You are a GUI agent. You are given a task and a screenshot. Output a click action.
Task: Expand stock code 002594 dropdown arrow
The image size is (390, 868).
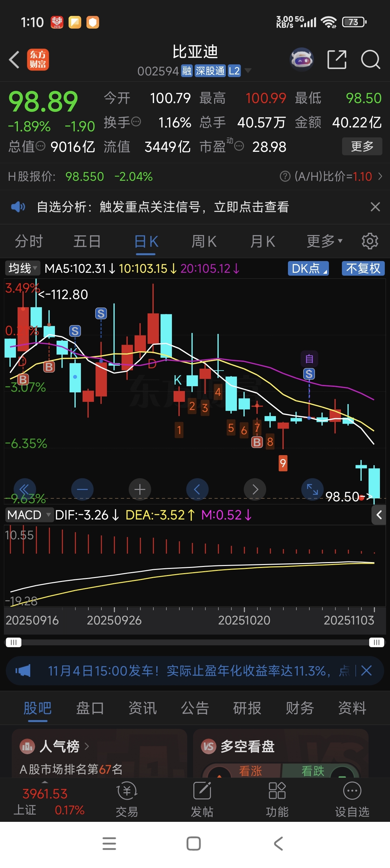[248, 71]
